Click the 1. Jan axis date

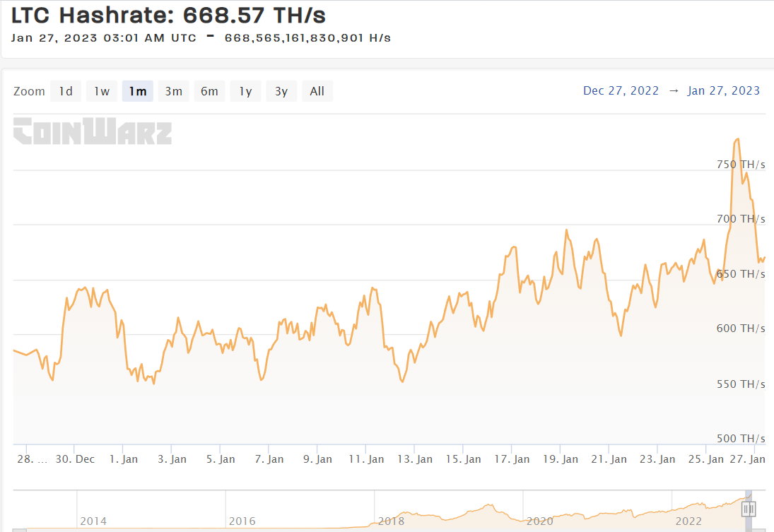coord(124,459)
